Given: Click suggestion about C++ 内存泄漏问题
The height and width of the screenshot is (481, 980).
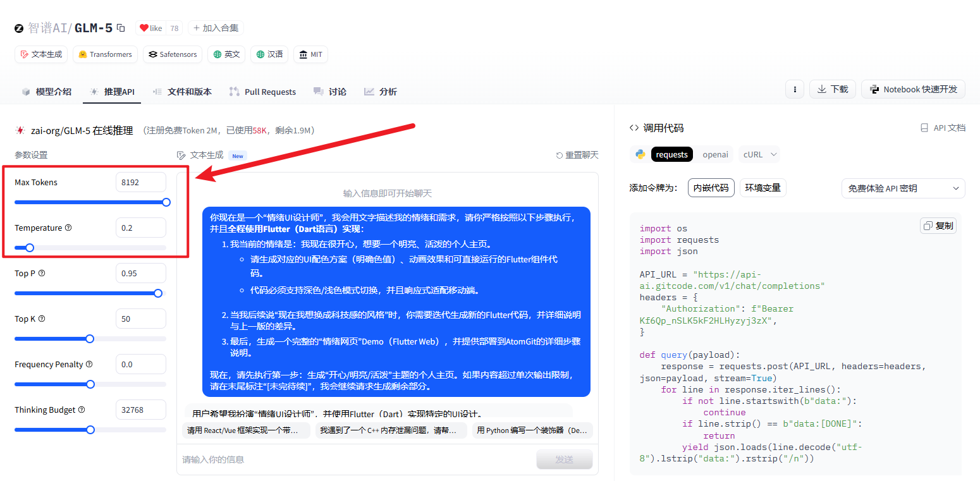Looking at the screenshot, I should 391,430.
